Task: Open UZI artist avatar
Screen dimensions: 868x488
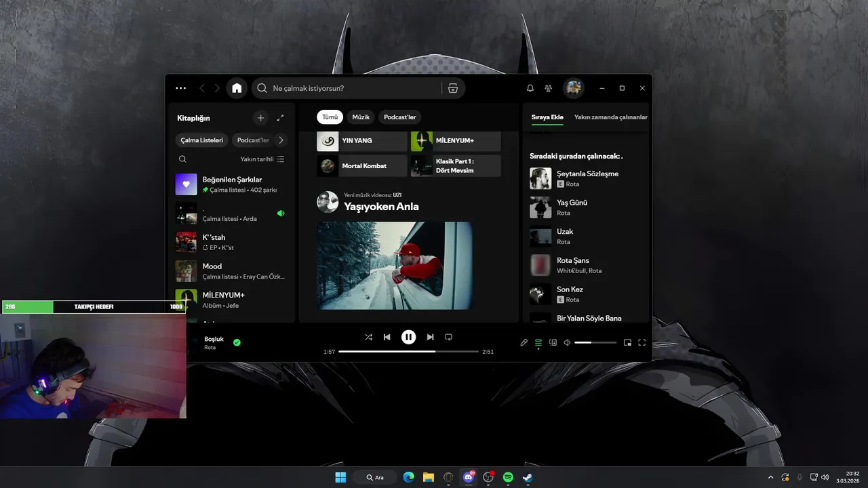Action: tap(328, 202)
